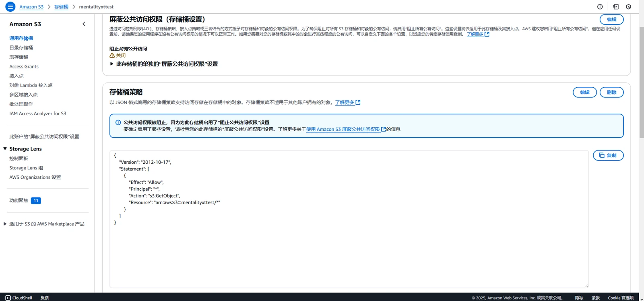The height and width of the screenshot is (301, 644).
Task: Click the info icon in the blue alert box
Action: click(x=118, y=123)
